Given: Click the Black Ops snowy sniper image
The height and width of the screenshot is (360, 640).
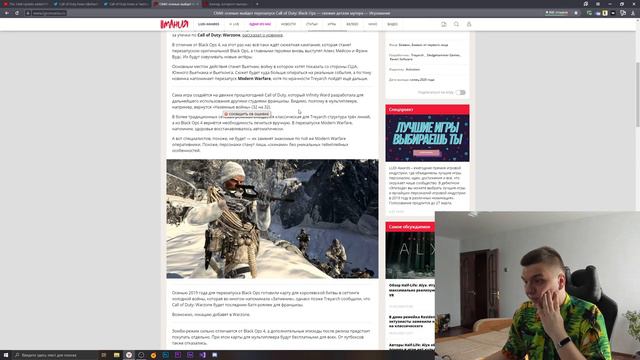Looking at the screenshot, I should click(272, 219).
